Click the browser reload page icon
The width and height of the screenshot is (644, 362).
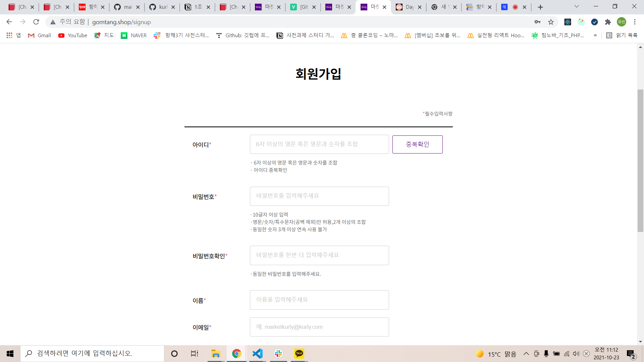(x=36, y=22)
